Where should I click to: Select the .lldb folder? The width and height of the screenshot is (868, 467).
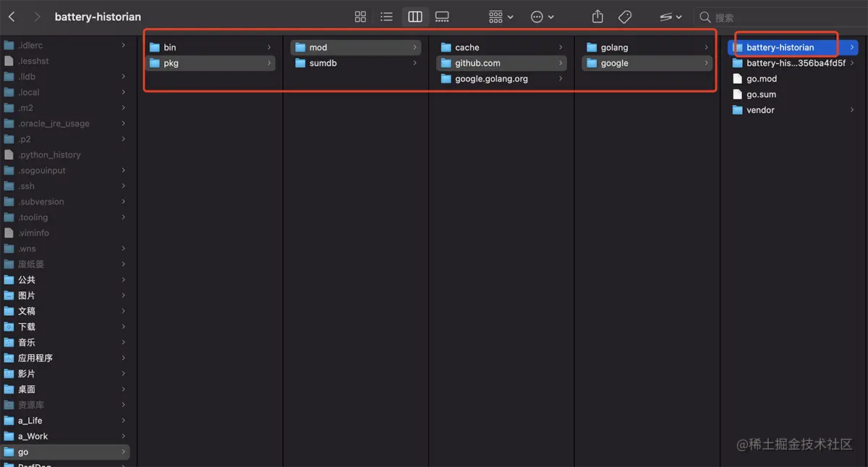click(x=65, y=77)
